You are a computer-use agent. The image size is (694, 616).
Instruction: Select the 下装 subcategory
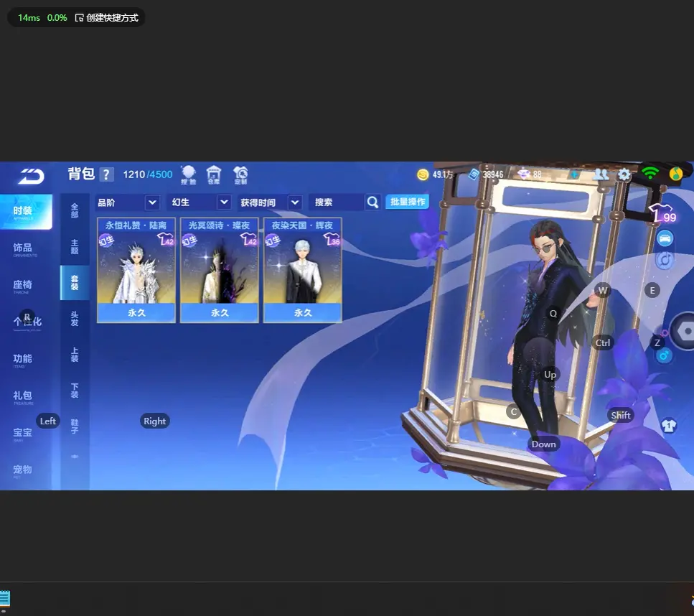pos(75,391)
